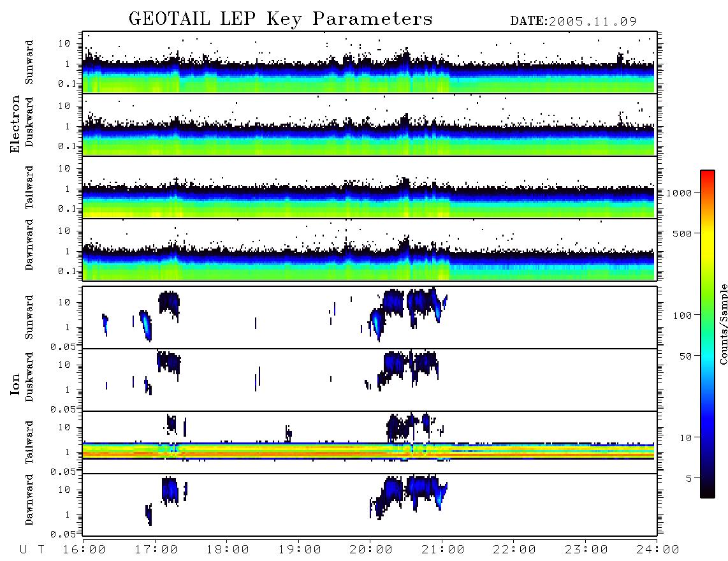Screen dimensions: 728x561
Task: Click the "50" colorbar tick label
Action: tap(685, 356)
